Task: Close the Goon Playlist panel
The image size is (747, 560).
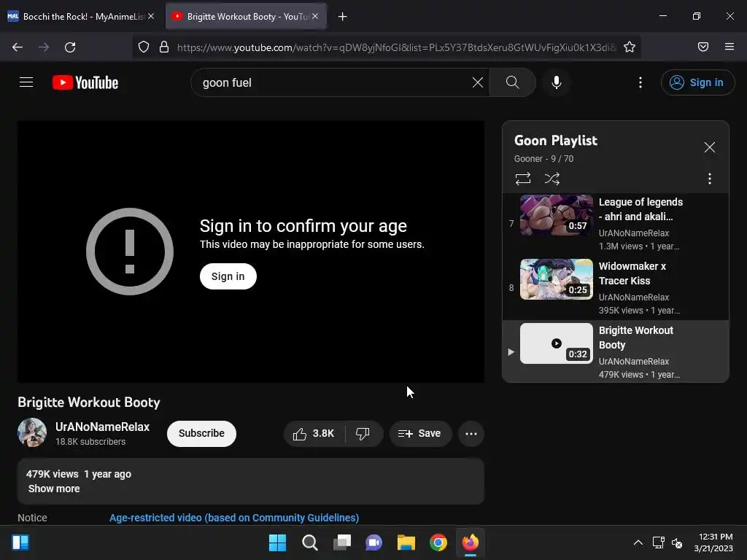Action: [x=709, y=147]
